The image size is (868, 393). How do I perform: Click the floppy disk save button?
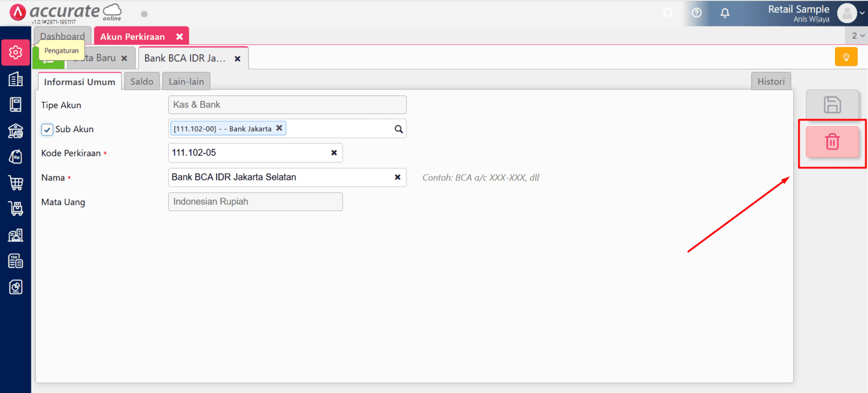[x=832, y=105]
